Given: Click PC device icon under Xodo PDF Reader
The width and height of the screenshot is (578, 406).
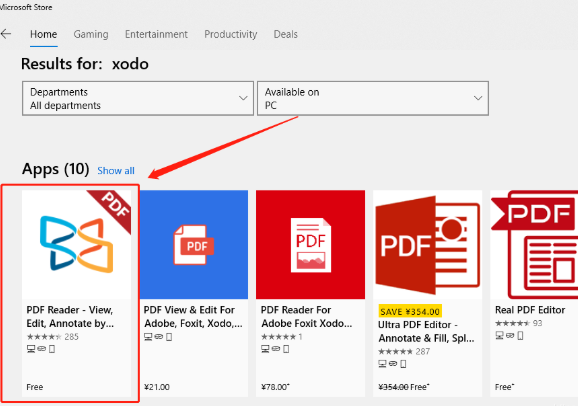Looking at the screenshot, I should 31,349.
